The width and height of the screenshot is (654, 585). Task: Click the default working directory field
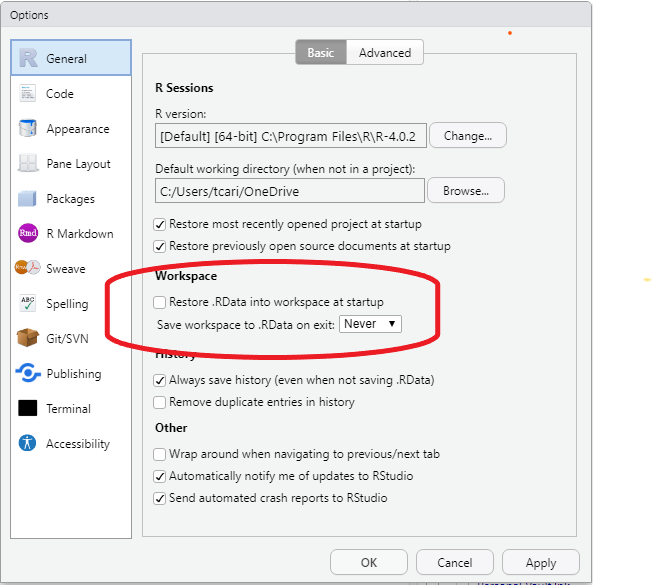click(x=289, y=191)
